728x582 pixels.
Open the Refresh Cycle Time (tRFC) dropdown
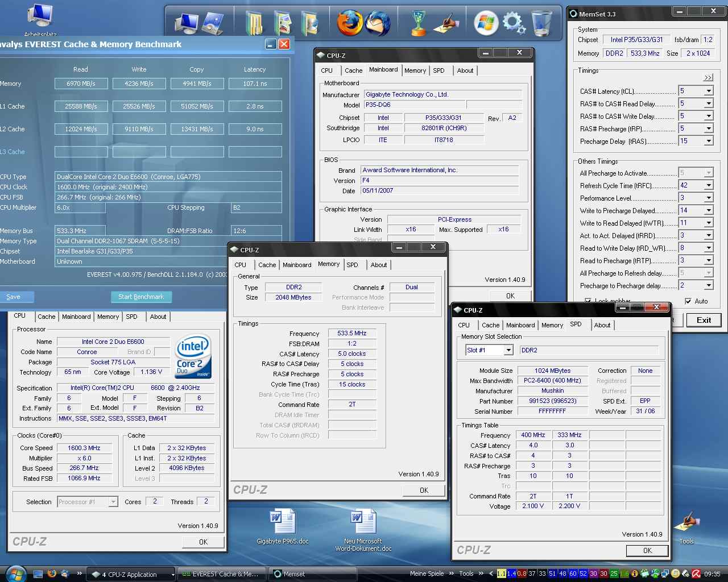click(708, 185)
